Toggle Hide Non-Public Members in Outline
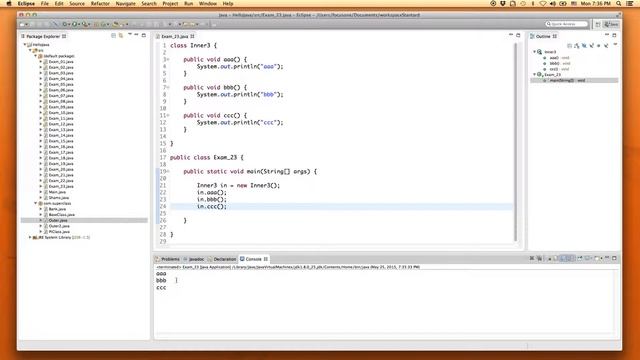The image size is (640, 360). point(598,45)
